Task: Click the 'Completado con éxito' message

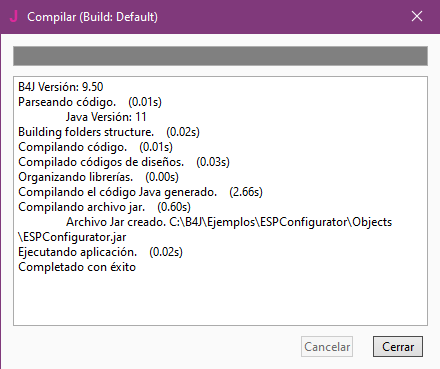Action: pyautogui.click(x=77, y=267)
